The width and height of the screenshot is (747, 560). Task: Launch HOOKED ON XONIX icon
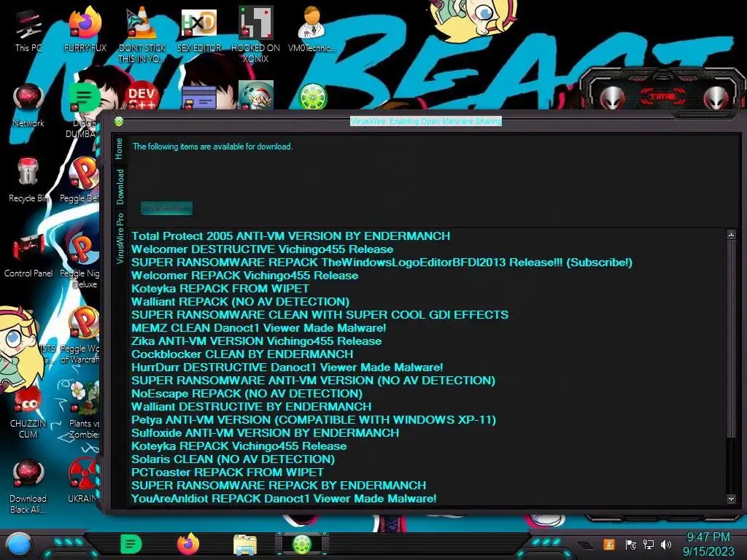pyautogui.click(x=256, y=35)
